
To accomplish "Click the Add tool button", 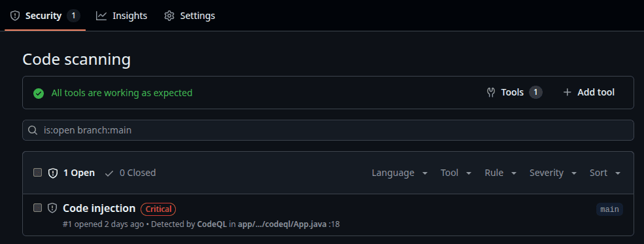I will pyautogui.click(x=588, y=92).
